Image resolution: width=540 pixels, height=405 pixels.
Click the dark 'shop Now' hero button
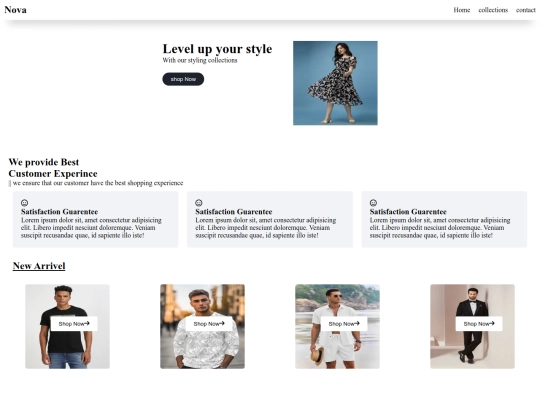[183, 79]
